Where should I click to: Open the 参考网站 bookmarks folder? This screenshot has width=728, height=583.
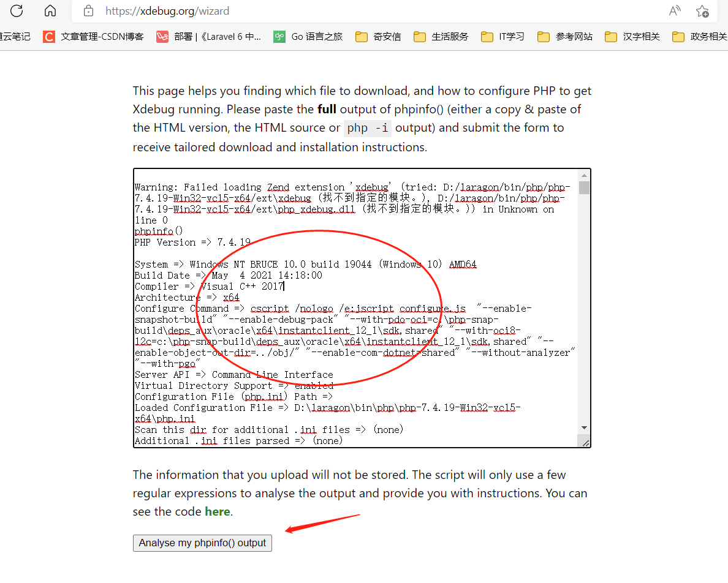[x=564, y=37]
